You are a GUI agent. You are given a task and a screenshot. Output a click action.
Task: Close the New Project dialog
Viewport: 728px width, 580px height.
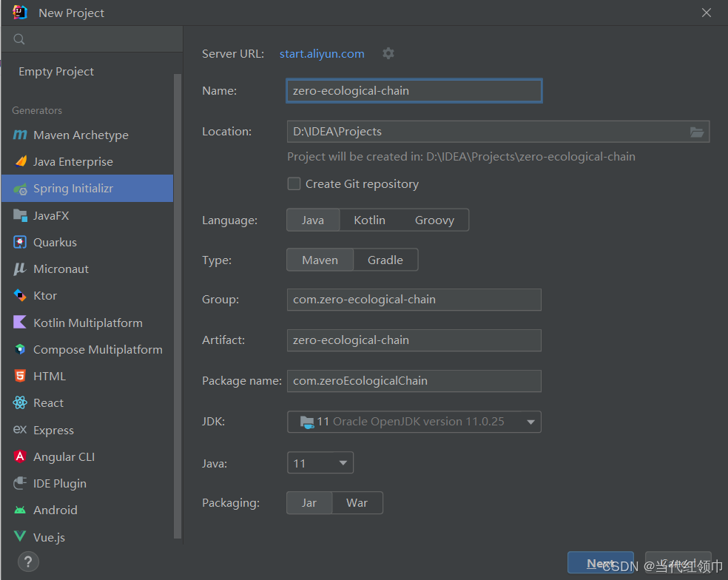[707, 13]
